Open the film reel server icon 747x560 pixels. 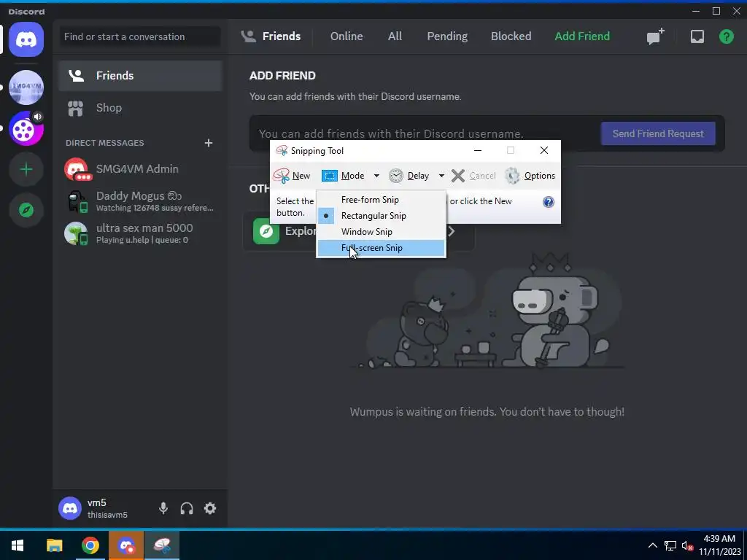(x=26, y=128)
